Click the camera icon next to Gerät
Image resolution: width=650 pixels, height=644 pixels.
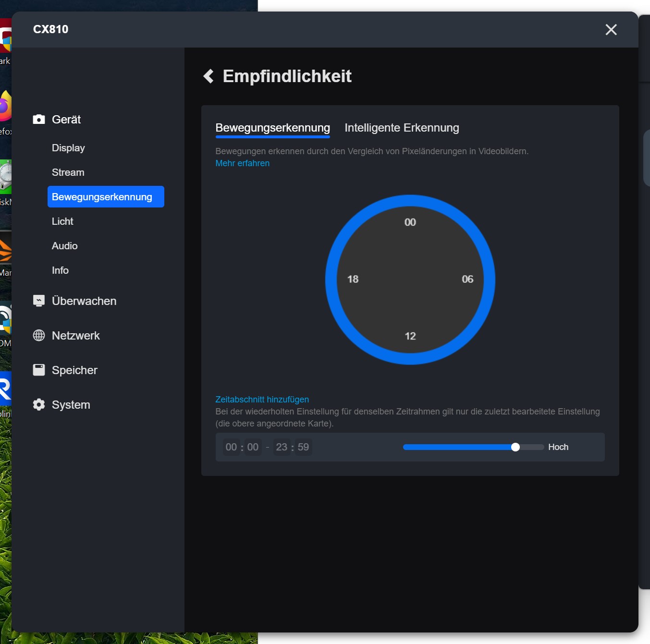(39, 119)
